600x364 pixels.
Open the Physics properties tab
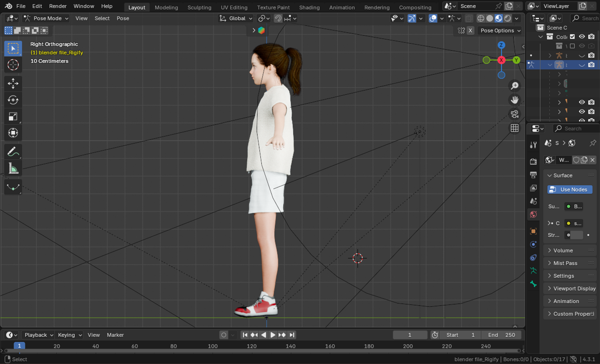[533, 244]
